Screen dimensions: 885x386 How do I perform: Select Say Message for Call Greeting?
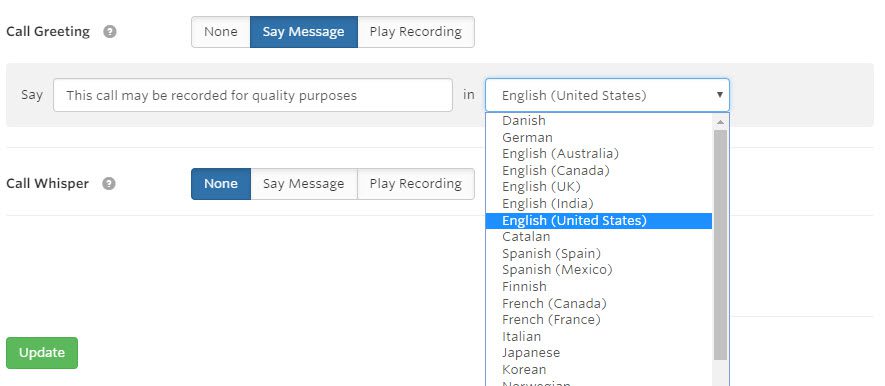[304, 32]
